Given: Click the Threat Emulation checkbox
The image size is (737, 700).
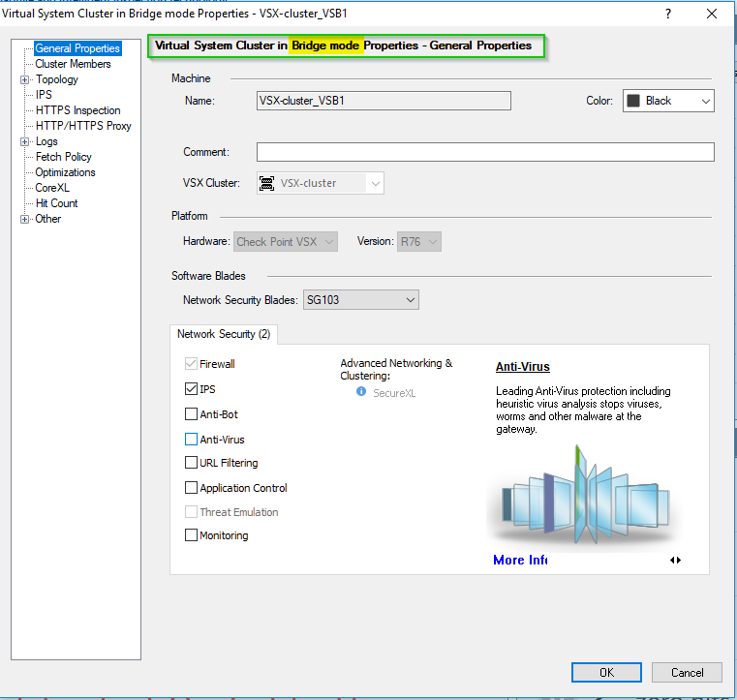Looking at the screenshot, I should [x=191, y=511].
